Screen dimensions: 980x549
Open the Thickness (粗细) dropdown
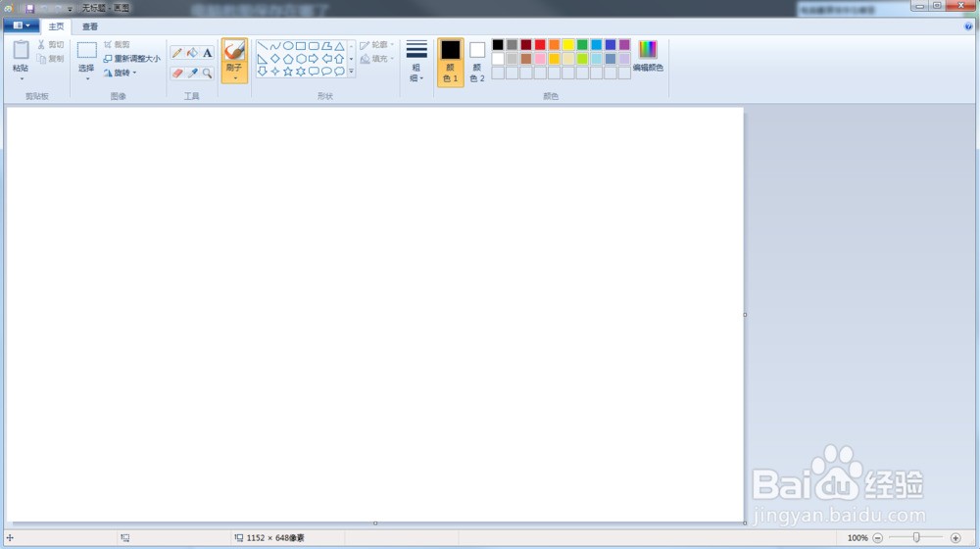click(x=416, y=62)
